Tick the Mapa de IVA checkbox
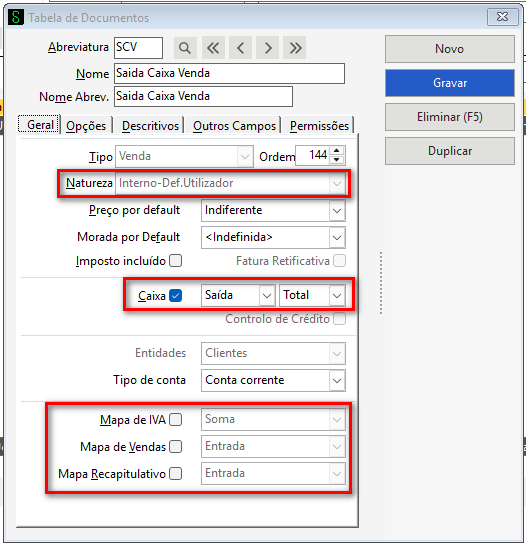The height and width of the screenshot is (549, 526). coord(175,419)
